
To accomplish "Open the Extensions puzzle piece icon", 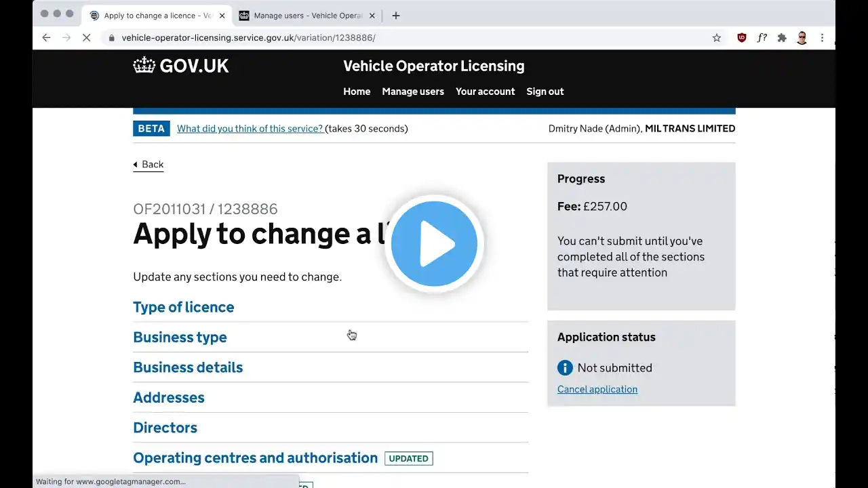I will [782, 38].
